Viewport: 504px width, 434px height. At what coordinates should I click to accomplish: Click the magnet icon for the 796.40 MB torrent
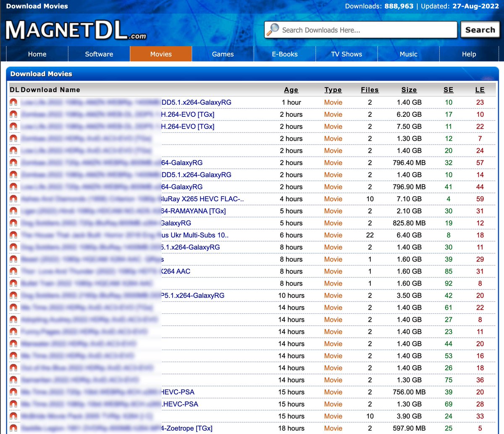click(13, 163)
